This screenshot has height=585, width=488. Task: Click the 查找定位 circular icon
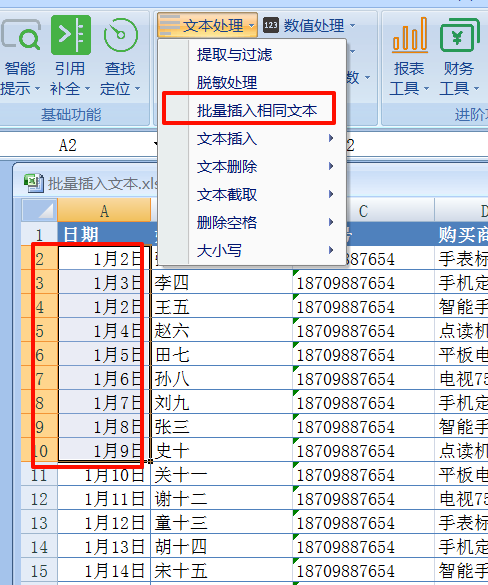coord(121,35)
